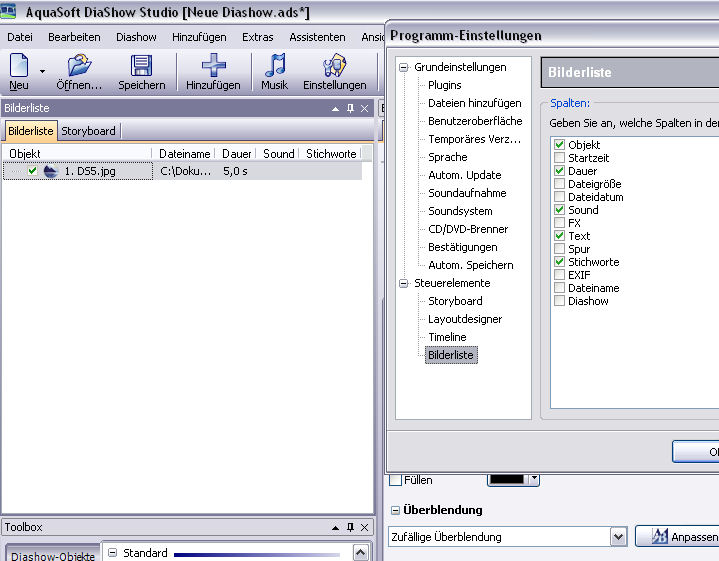719x561 pixels.
Task: Enable the Startzeit column checkbox
Action: tap(559, 158)
